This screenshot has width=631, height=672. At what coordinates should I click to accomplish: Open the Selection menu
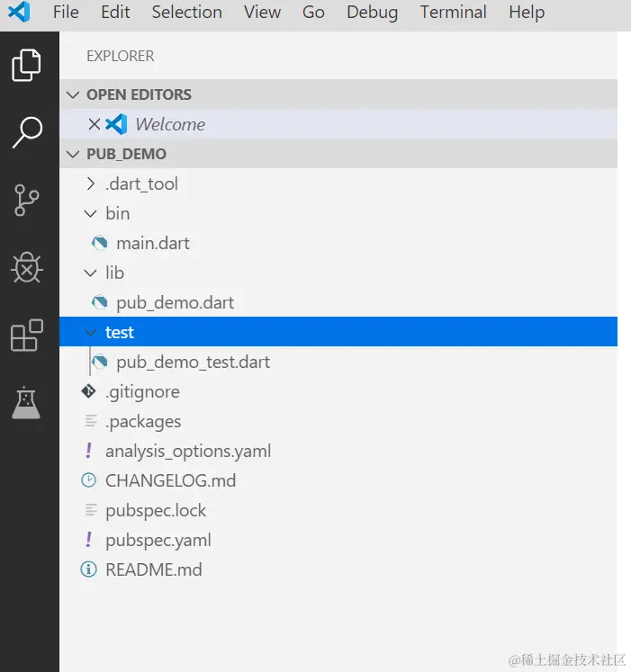187,12
